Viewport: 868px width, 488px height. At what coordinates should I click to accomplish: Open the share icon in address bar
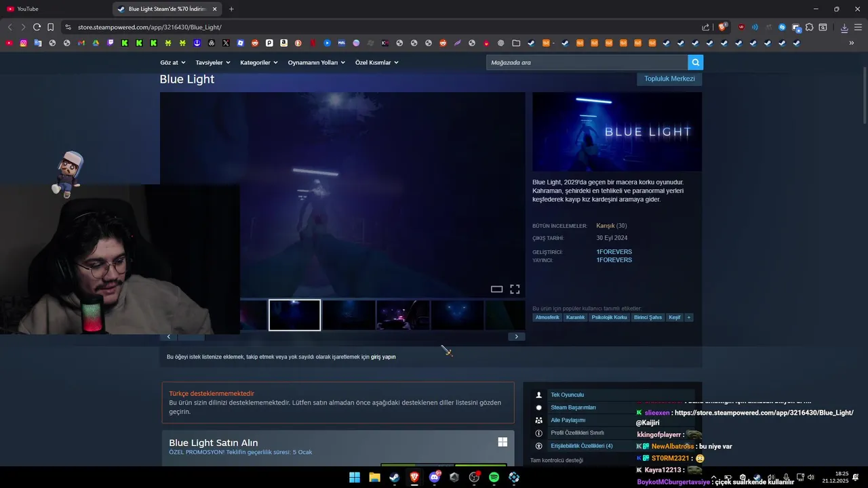[706, 27]
